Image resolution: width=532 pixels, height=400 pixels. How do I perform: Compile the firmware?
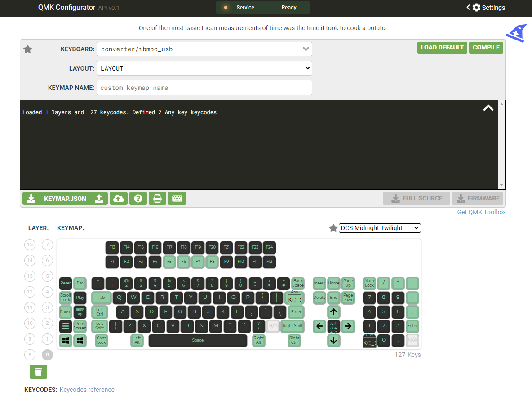coord(486,47)
